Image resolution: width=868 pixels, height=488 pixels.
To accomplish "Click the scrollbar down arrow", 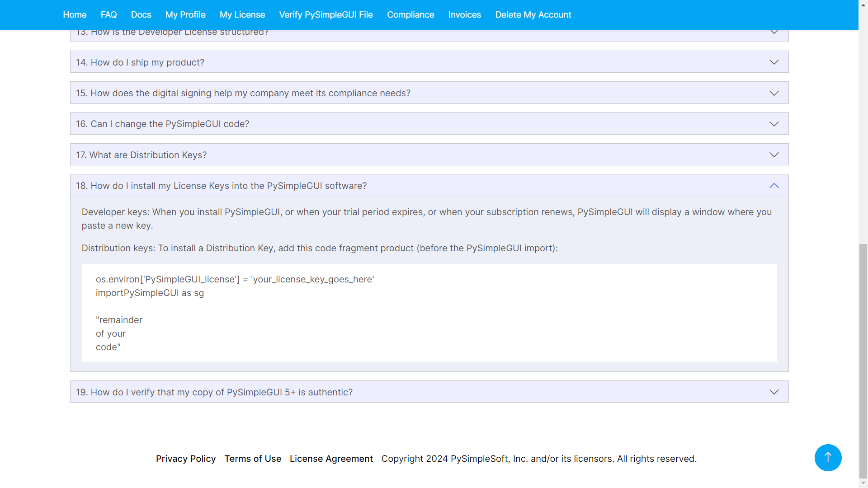I will pyautogui.click(x=863, y=482).
